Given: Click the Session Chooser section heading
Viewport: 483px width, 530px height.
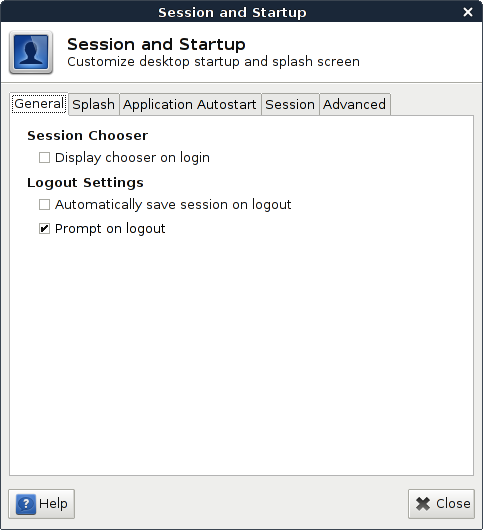Looking at the screenshot, I should pos(88,136).
